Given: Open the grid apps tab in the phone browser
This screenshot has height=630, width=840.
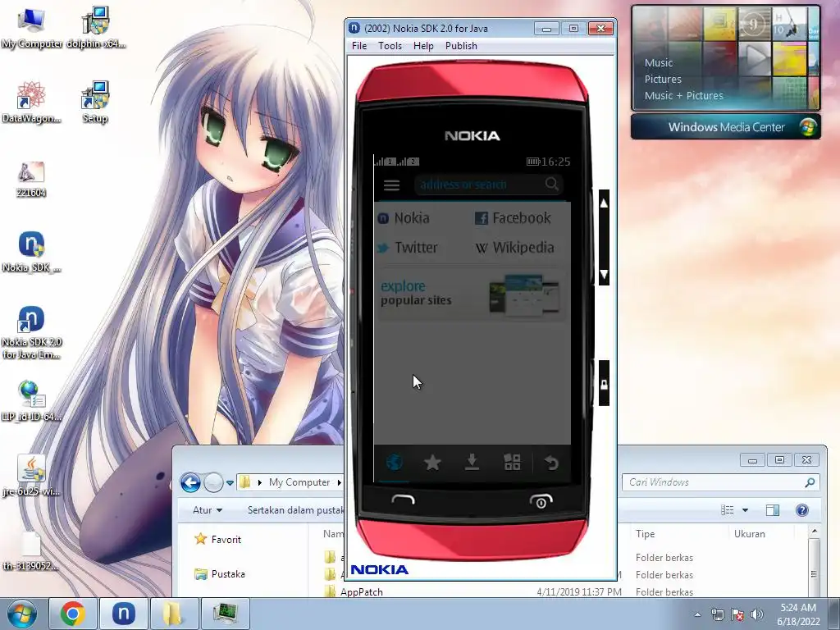Looking at the screenshot, I should [512, 462].
